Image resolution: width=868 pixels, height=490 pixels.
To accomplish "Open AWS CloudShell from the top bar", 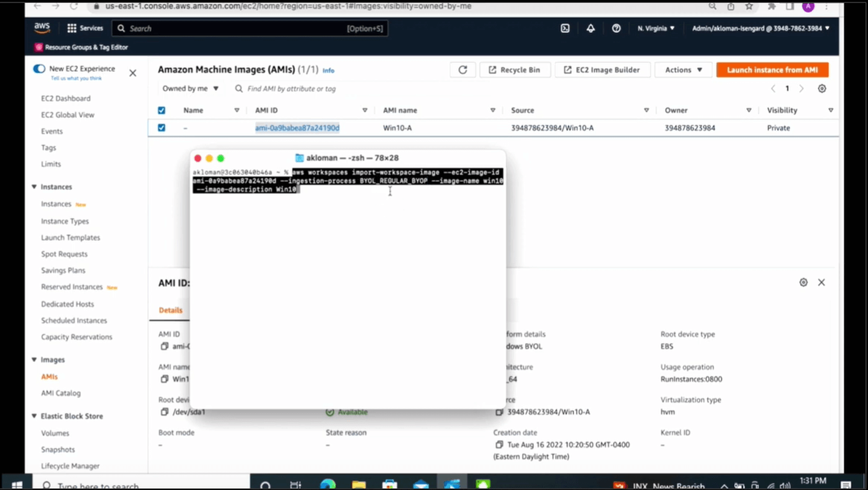I will click(x=565, y=28).
